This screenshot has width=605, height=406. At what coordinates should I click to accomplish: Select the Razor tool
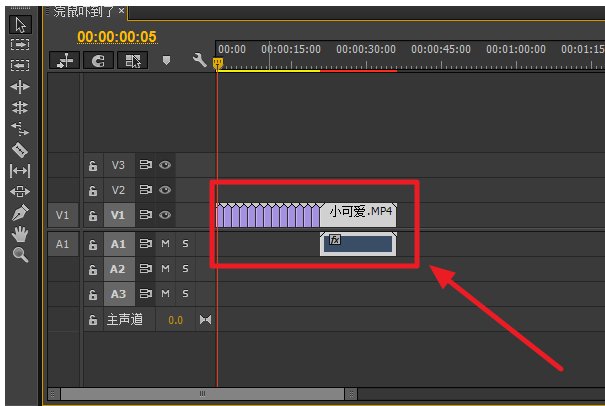tap(20, 150)
